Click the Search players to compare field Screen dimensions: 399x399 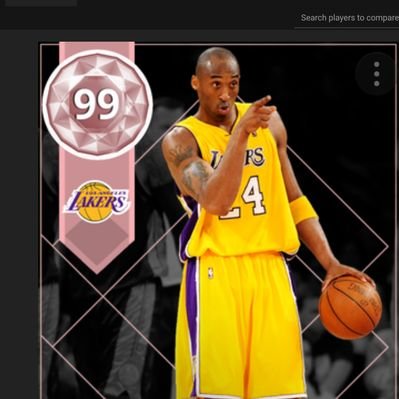(x=347, y=18)
